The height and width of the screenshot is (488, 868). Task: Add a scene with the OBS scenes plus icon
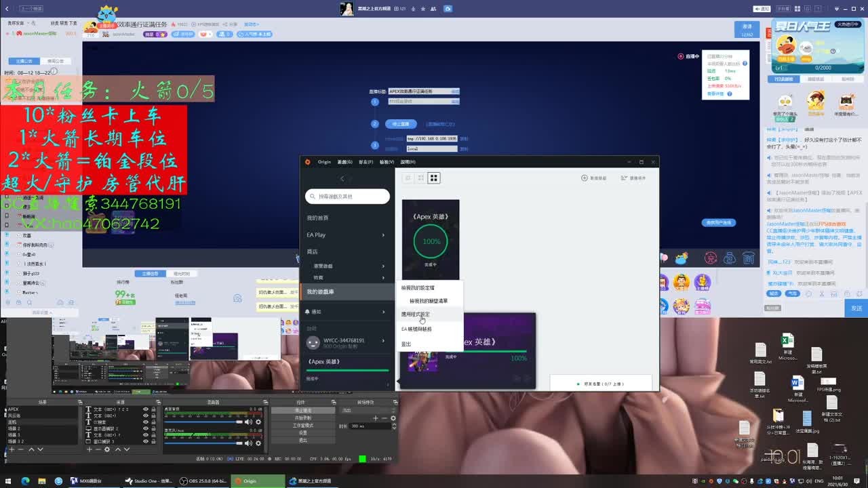pos(12,449)
